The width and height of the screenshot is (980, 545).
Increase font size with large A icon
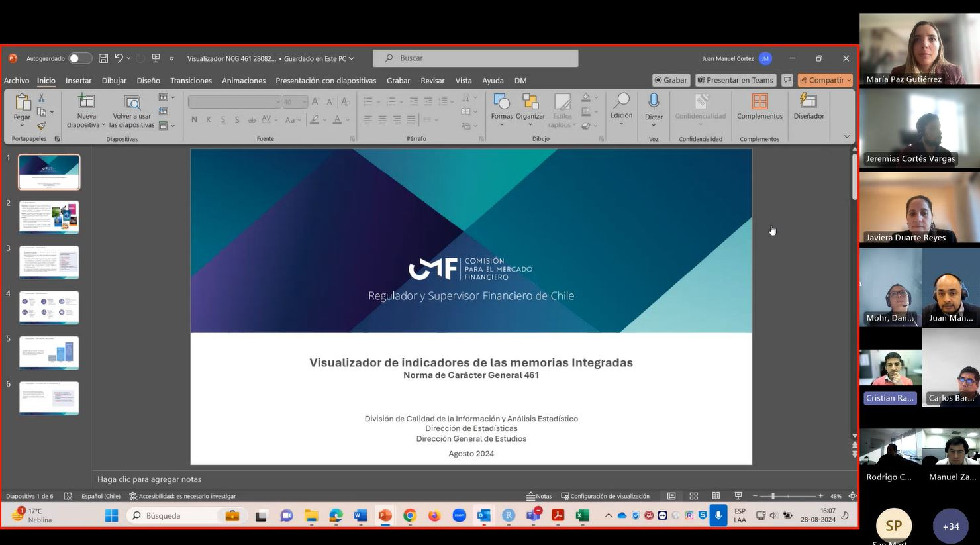pos(316,101)
